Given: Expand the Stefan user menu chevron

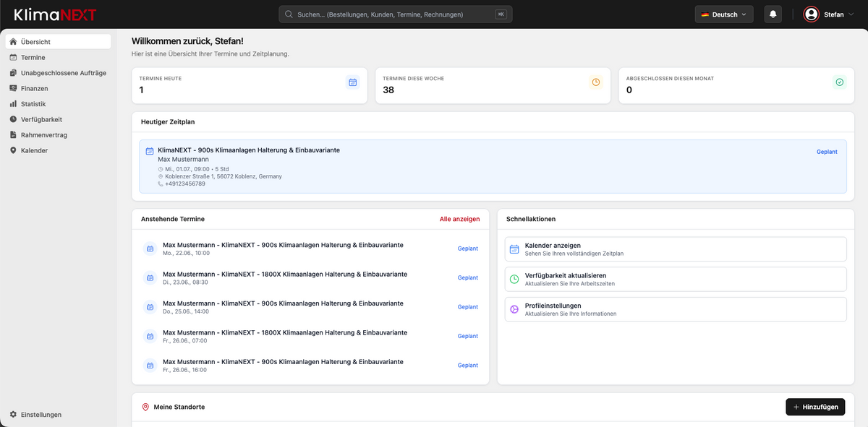Looking at the screenshot, I should pyautogui.click(x=851, y=14).
